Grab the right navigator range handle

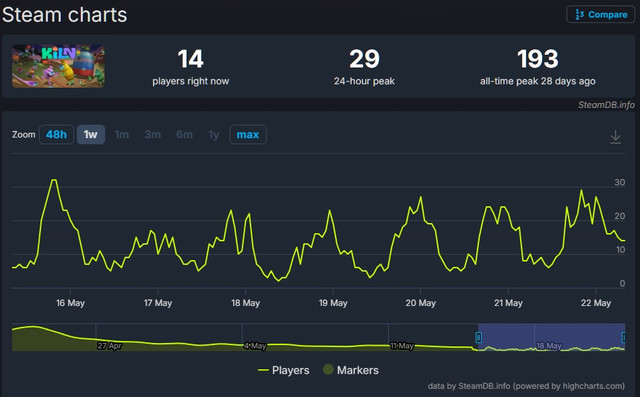click(623, 337)
